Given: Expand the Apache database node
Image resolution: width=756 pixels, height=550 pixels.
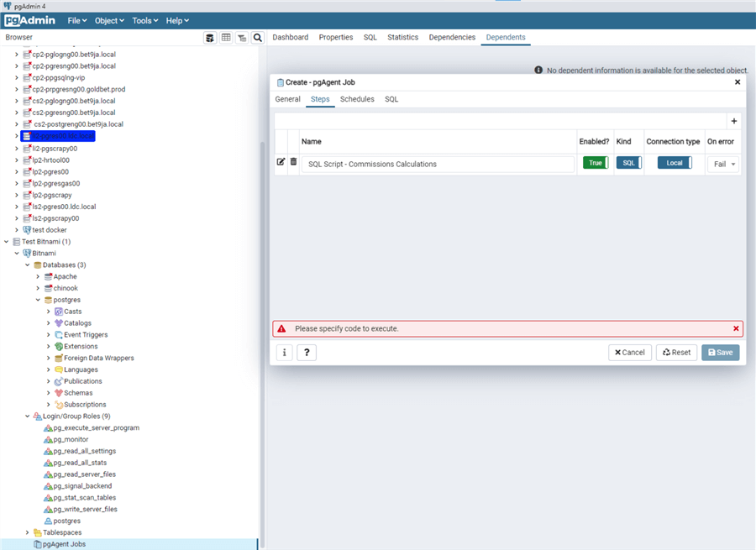Looking at the screenshot, I should click(38, 277).
